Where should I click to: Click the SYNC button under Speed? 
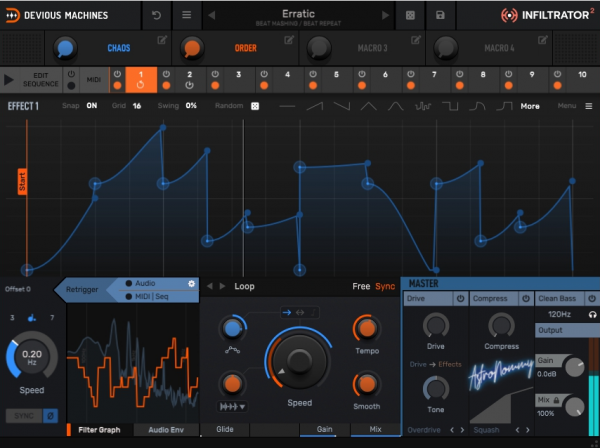21,415
